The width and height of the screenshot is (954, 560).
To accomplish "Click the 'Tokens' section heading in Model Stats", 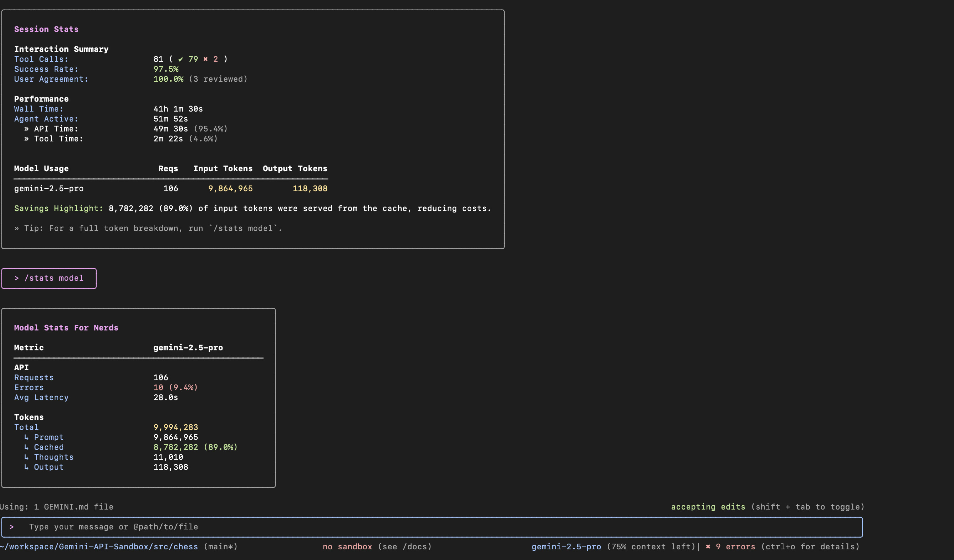I will (x=29, y=418).
